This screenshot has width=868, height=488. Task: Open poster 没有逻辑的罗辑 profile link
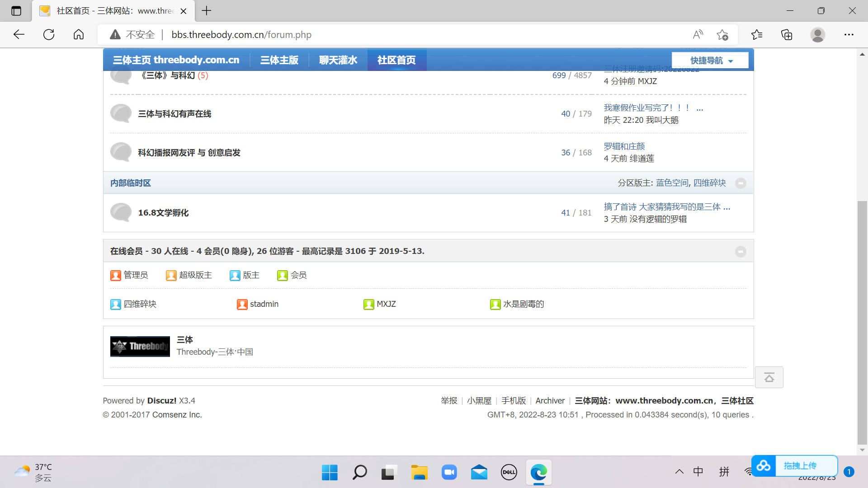tap(658, 219)
